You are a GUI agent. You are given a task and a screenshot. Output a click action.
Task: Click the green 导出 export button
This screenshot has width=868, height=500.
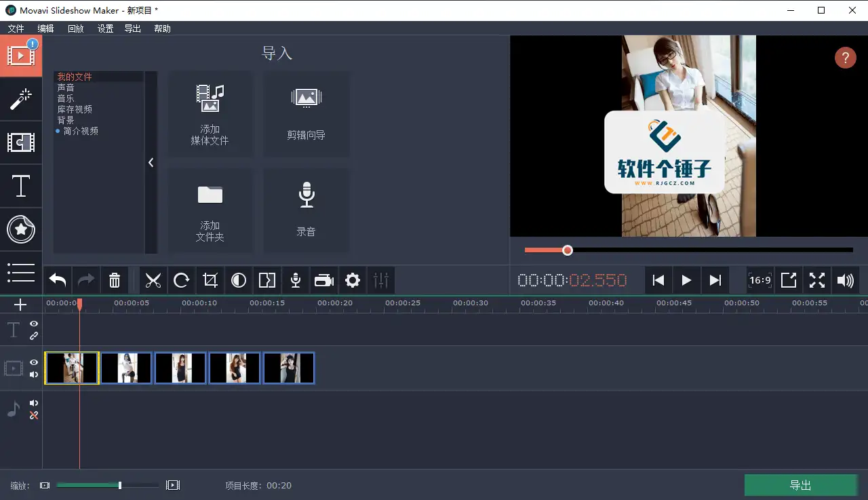coord(801,485)
